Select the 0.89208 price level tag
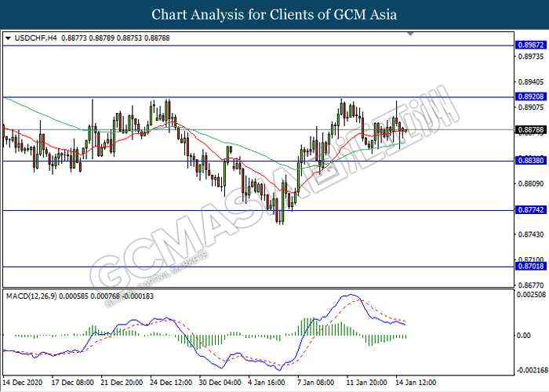The width and height of the screenshot is (549, 392). (x=529, y=97)
